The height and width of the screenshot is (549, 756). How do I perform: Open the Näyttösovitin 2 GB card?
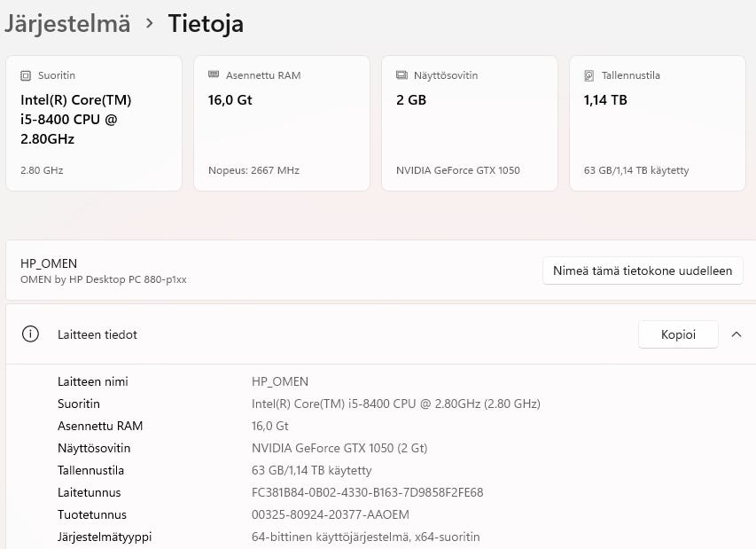[x=470, y=123]
